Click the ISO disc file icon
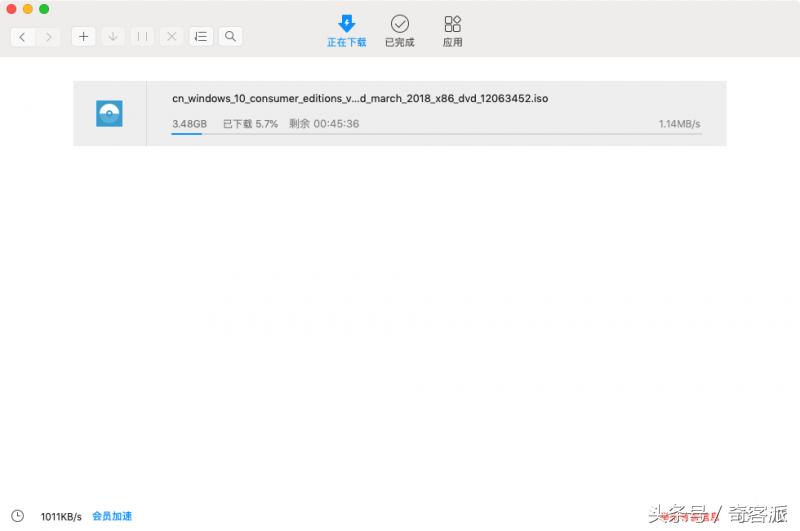800x531 pixels. pos(109,113)
